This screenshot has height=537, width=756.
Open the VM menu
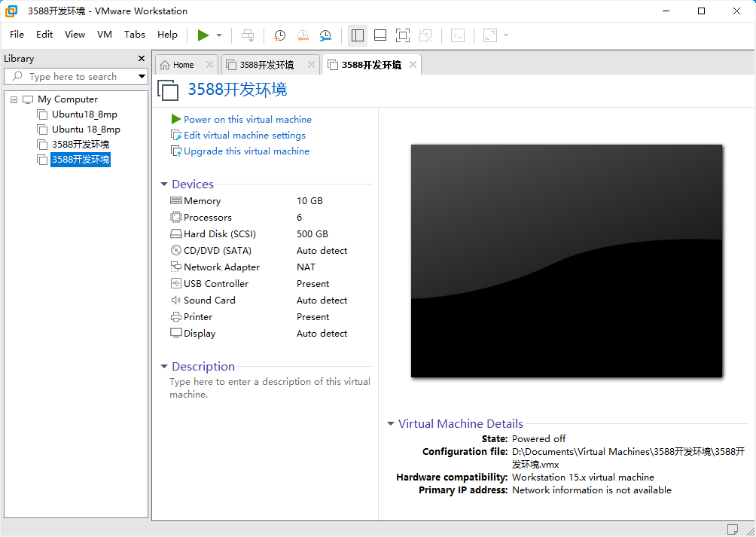tap(105, 35)
